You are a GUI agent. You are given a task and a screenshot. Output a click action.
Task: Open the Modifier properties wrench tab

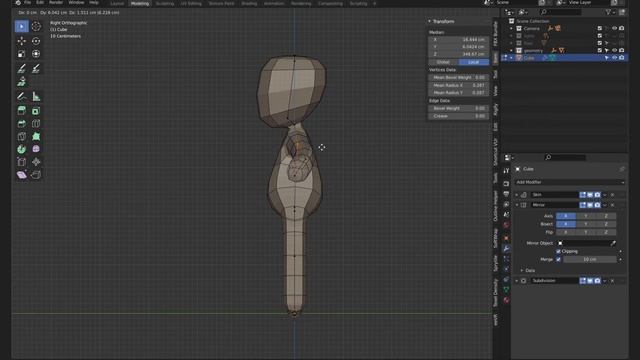(x=507, y=248)
